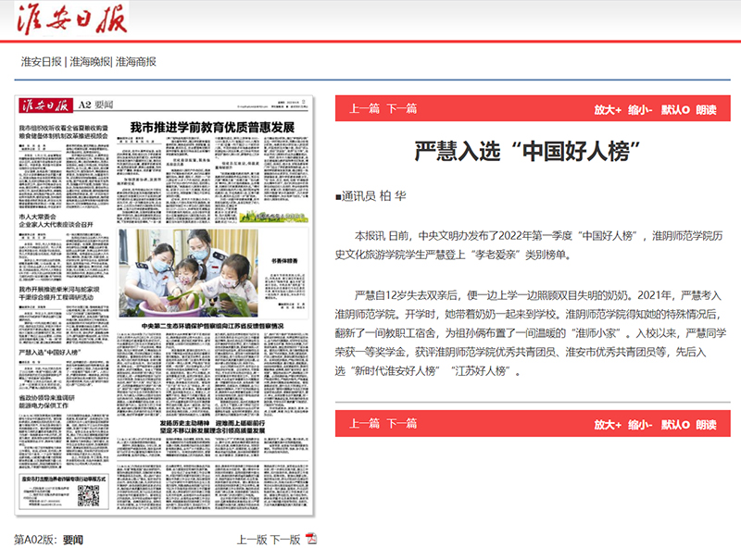Switch to 淮海晚报 newspaper

(89, 62)
